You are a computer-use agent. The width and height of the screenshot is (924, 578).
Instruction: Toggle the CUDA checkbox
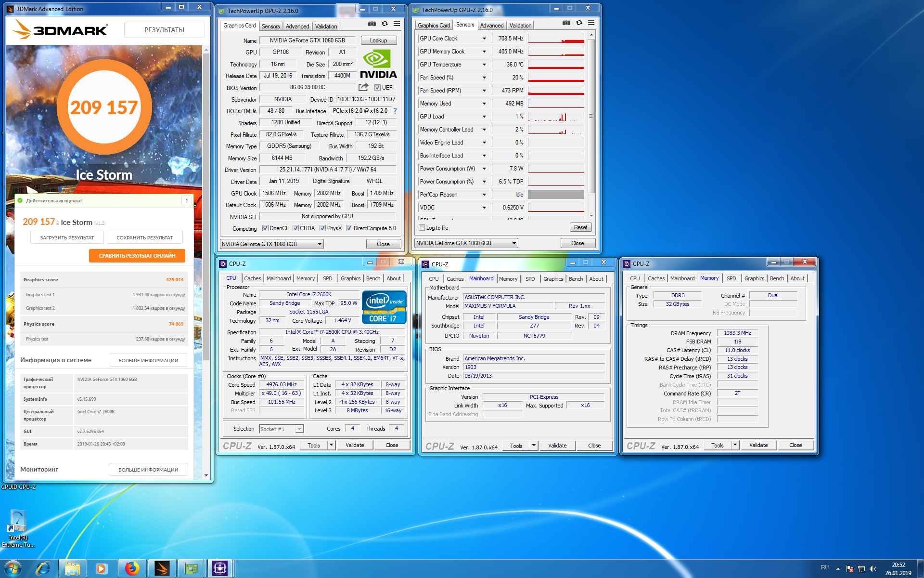[x=295, y=228]
